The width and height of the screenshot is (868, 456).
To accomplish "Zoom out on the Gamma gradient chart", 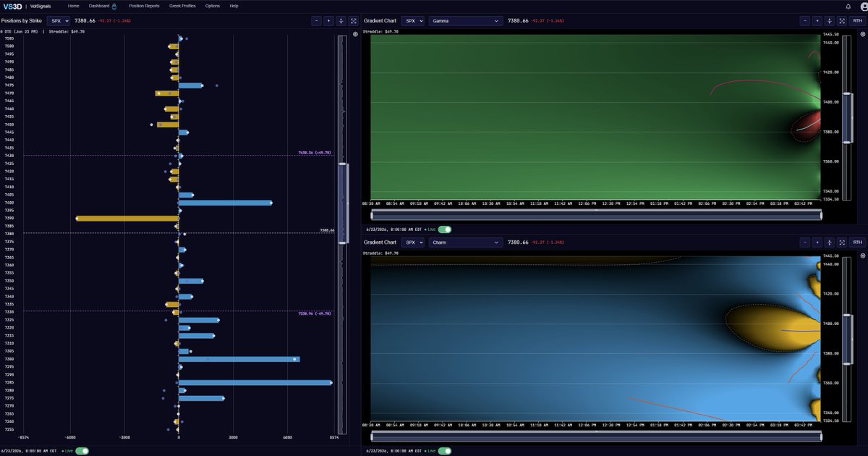I will tap(804, 21).
